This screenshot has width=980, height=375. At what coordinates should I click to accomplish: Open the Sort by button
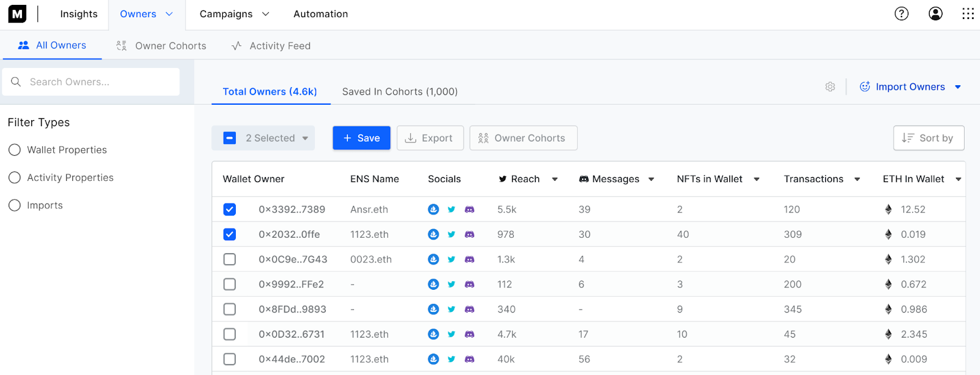click(928, 138)
